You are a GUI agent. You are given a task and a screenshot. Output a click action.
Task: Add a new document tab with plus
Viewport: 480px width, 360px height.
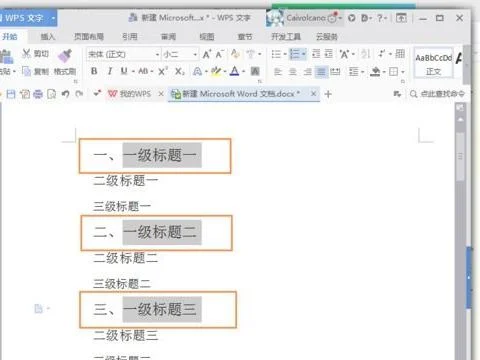click(328, 94)
